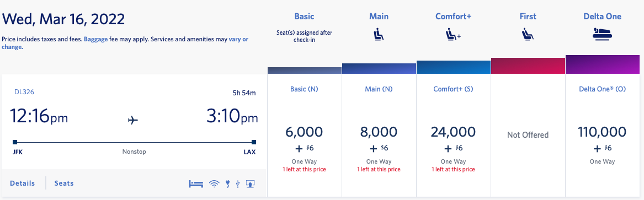644x200 pixels.
Task: Open the flight Details link
Action: click(23, 183)
